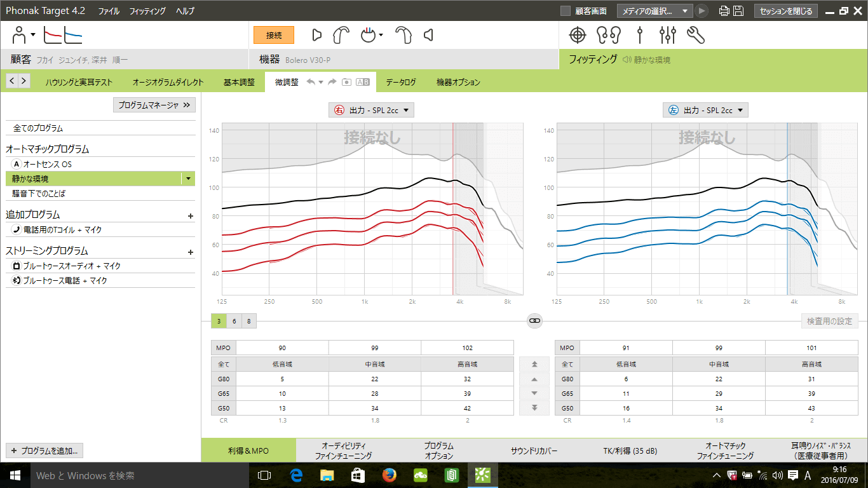The image size is (868, 488).
Task: Select 全てのプログラム in program list
Action: (100, 128)
